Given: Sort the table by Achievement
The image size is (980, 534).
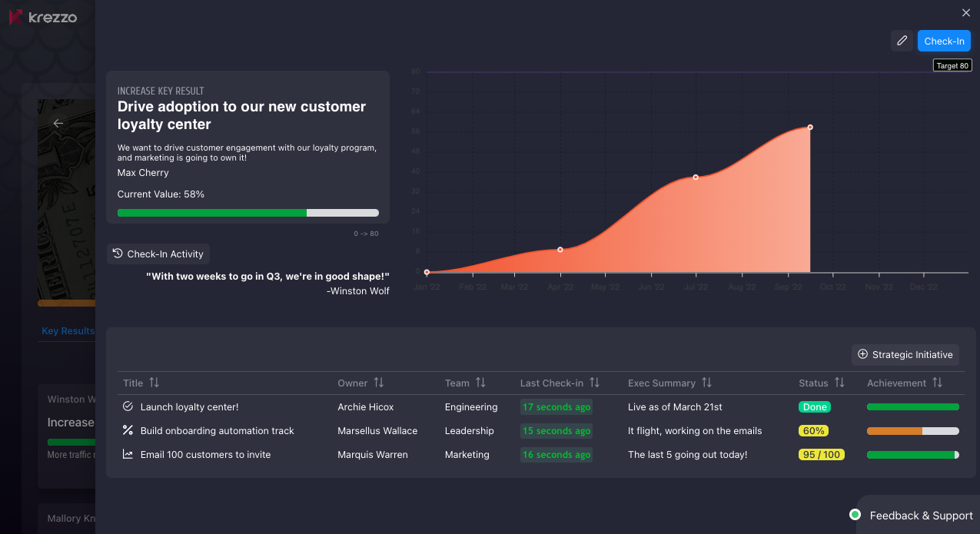Looking at the screenshot, I should coord(937,383).
